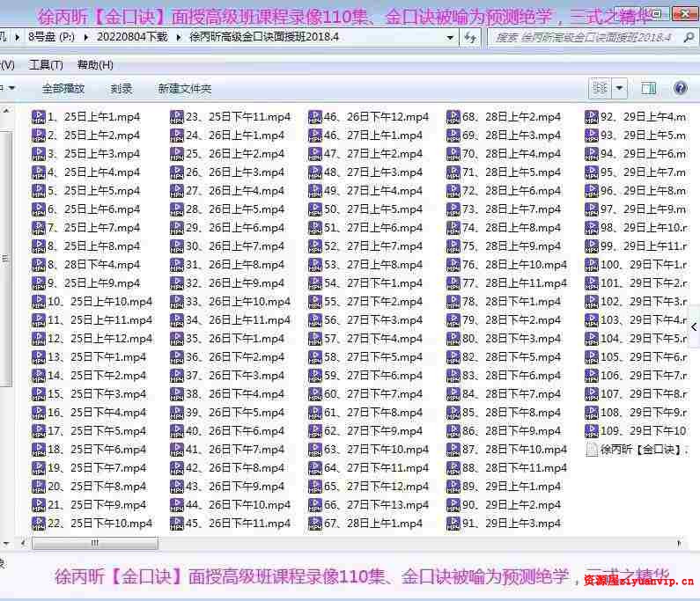The height and width of the screenshot is (601, 700).
Task: Open the address bar history dropdown
Action: click(x=451, y=38)
